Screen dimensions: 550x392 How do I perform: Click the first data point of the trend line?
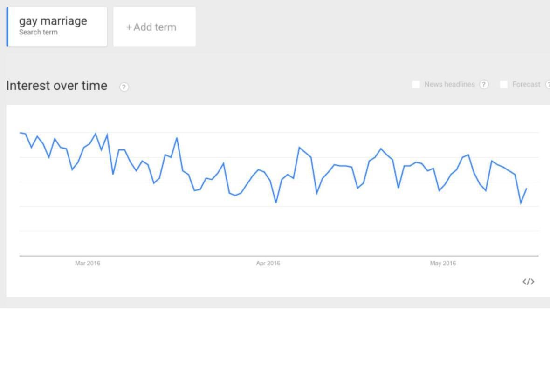(20, 133)
